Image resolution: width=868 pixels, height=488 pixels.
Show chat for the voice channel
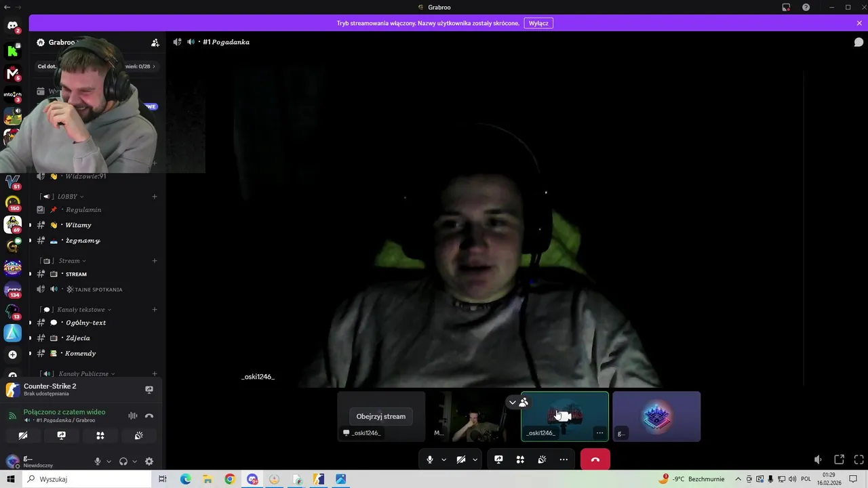click(859, 42)
